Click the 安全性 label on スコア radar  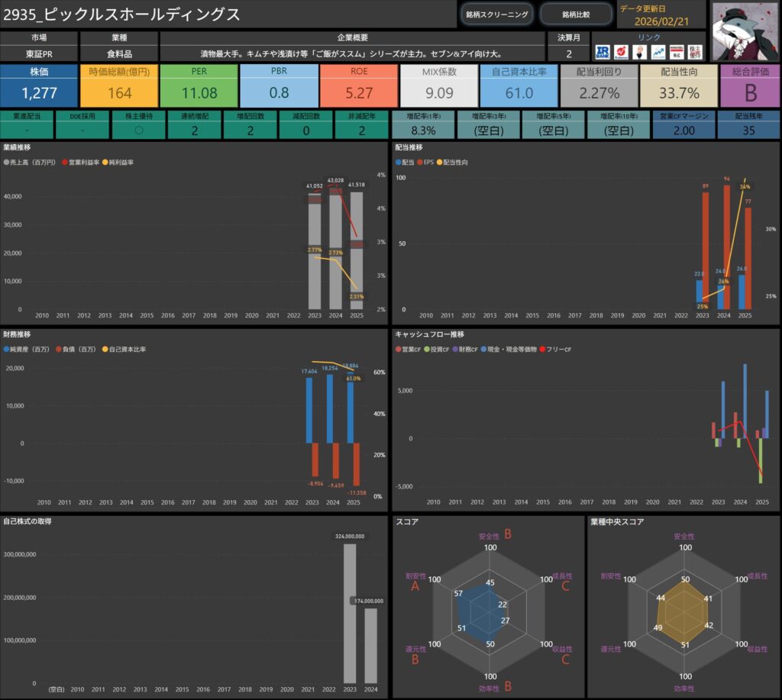coord(489,537)
